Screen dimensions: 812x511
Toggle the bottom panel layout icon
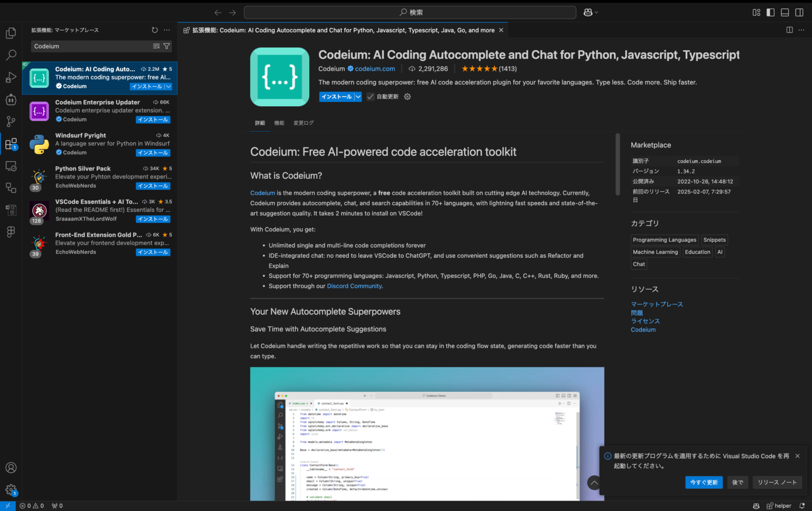(x=785, y=12)
